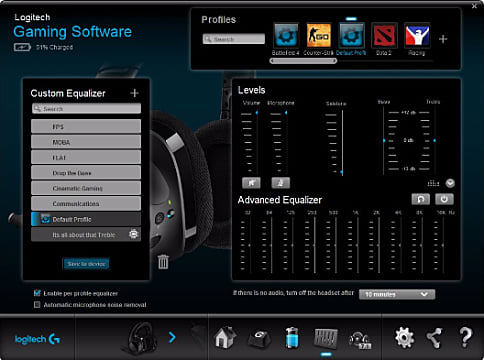Open settings gear for Its all about that Treble
Viewport: 484px width, 360px height.
coord(133,234)
